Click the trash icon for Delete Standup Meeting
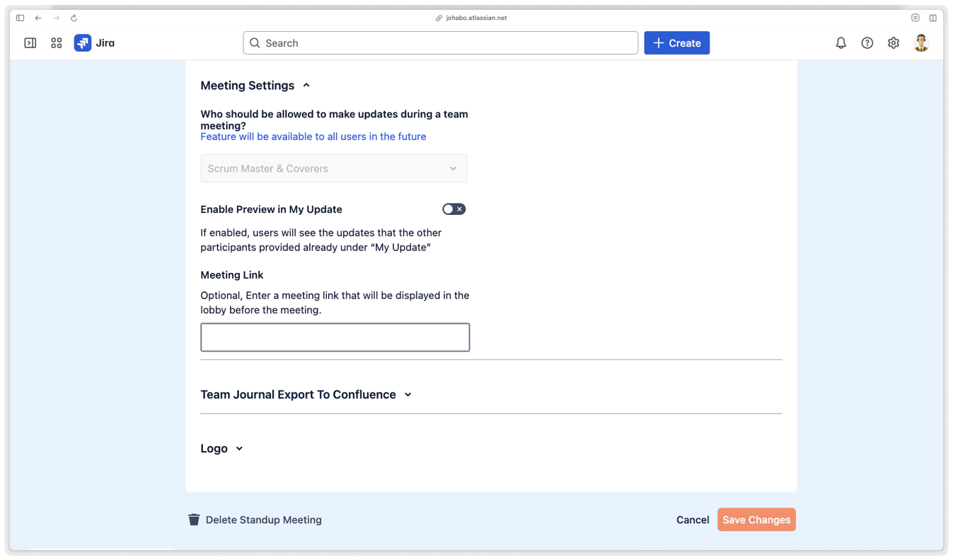The image size is (953, 560). (194, 520)
